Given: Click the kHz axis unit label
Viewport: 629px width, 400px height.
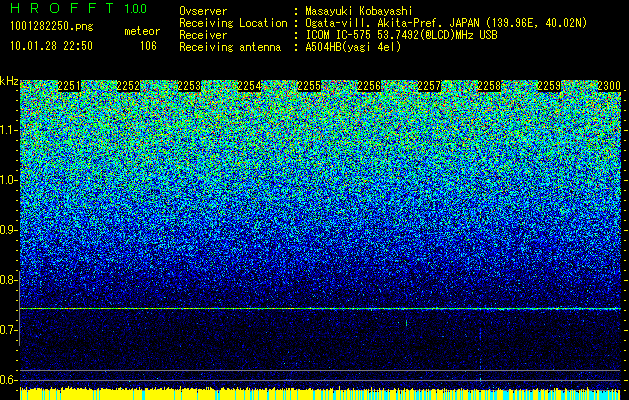Looking at the screenshot, I should click(x=9, y=81).
